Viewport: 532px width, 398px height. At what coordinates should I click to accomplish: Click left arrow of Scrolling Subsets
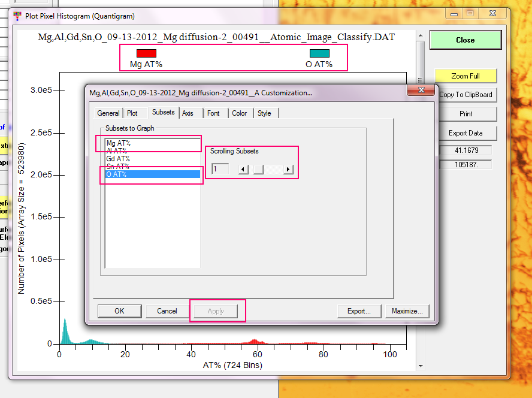pos(243,170)
